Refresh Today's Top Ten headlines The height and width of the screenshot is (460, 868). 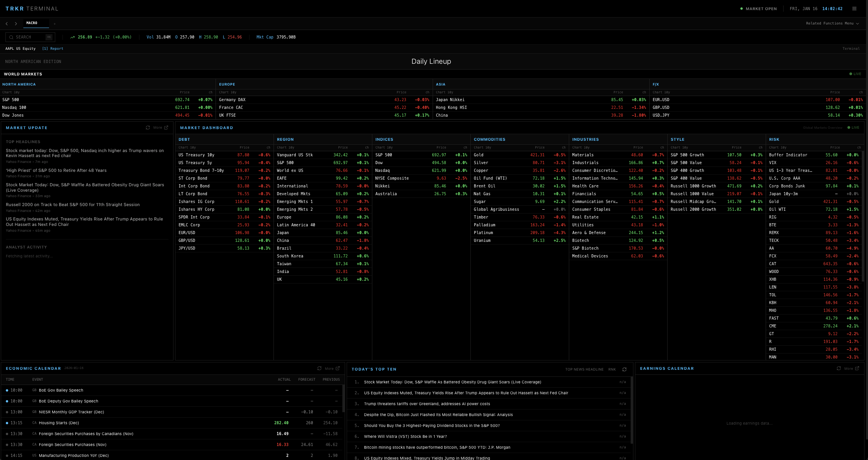tap(624, 369)
